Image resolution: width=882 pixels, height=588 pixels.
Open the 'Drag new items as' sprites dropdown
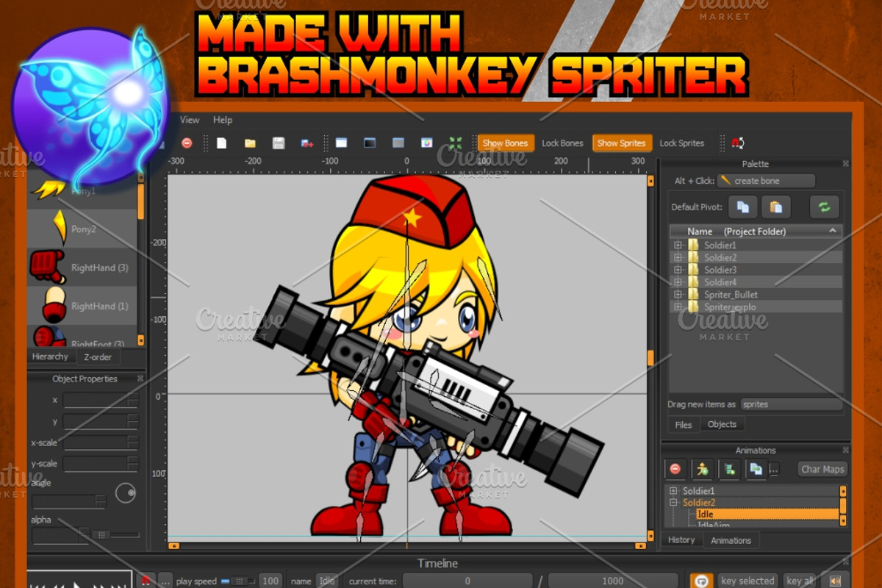click(x=791, y=404)
